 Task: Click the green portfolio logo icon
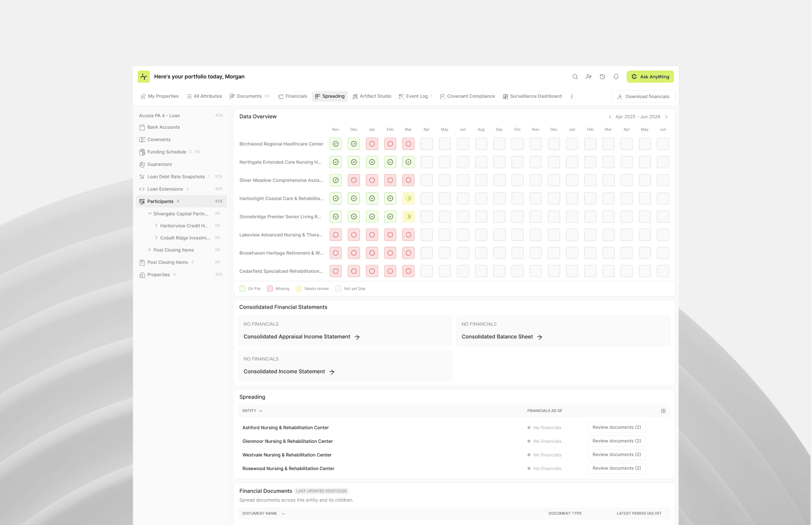click(143, 77)
